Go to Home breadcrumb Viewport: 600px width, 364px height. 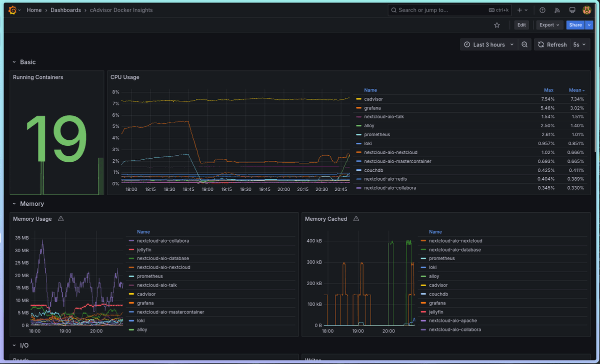click(x=34, y=10)
